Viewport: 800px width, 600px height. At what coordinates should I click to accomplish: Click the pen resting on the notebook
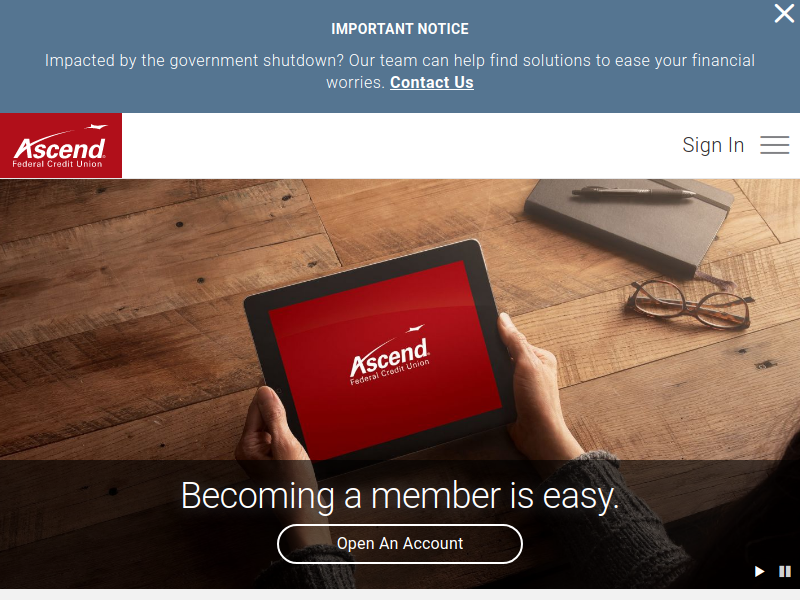[x=633, y=193]
